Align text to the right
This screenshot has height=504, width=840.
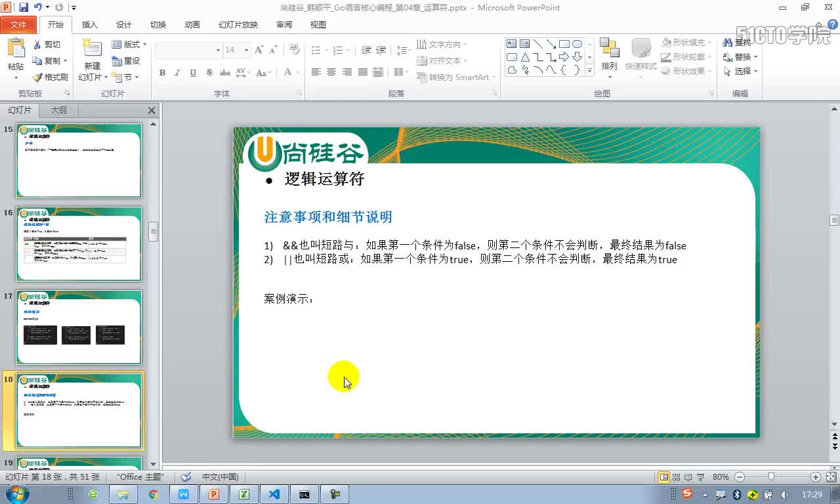(x=347, y=72)
